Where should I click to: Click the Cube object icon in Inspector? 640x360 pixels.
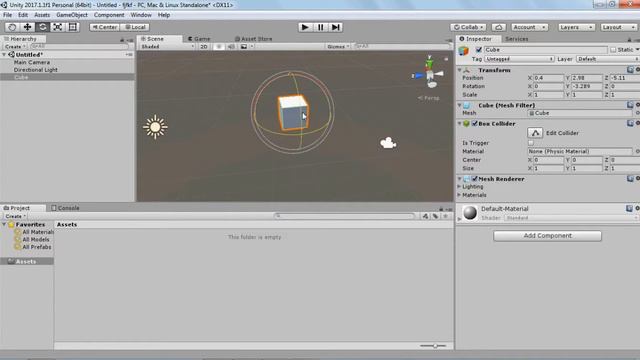464,51
